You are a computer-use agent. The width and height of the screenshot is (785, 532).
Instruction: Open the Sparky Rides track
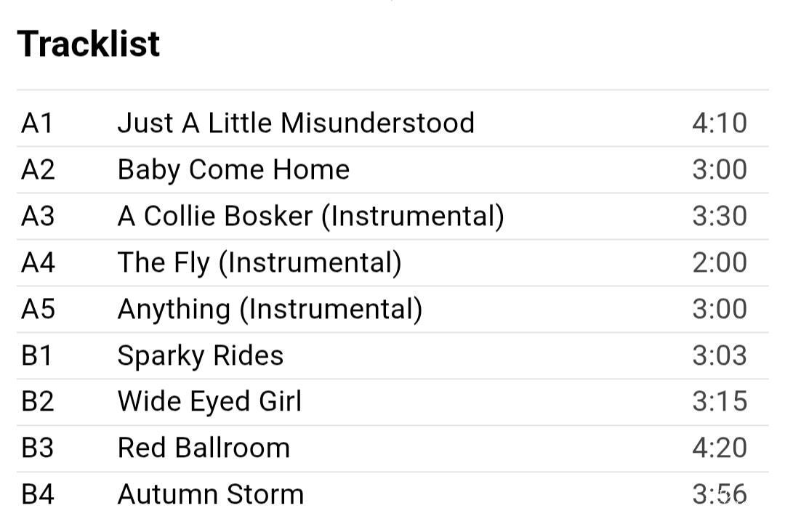click(x=200, y=355)
